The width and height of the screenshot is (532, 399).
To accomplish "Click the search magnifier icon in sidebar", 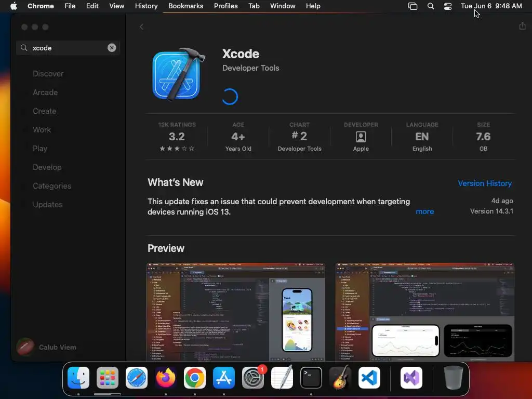I will click(x=24, y=48).
